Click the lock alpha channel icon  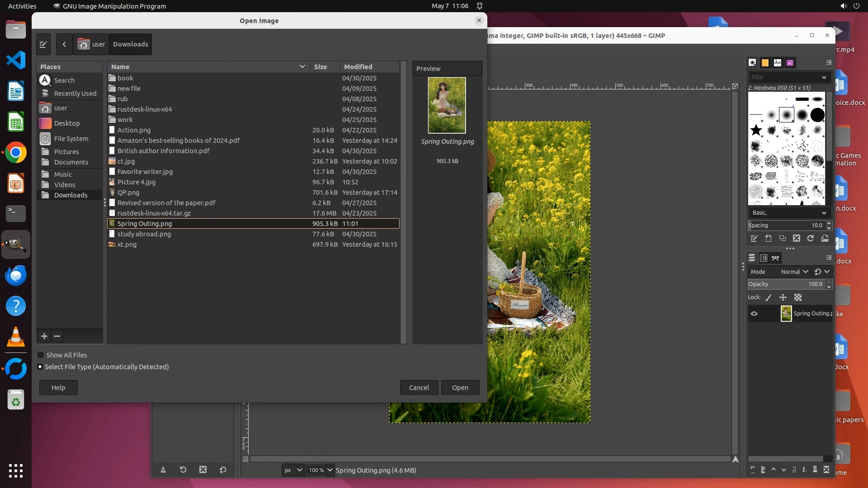click(x=798, y=297)
